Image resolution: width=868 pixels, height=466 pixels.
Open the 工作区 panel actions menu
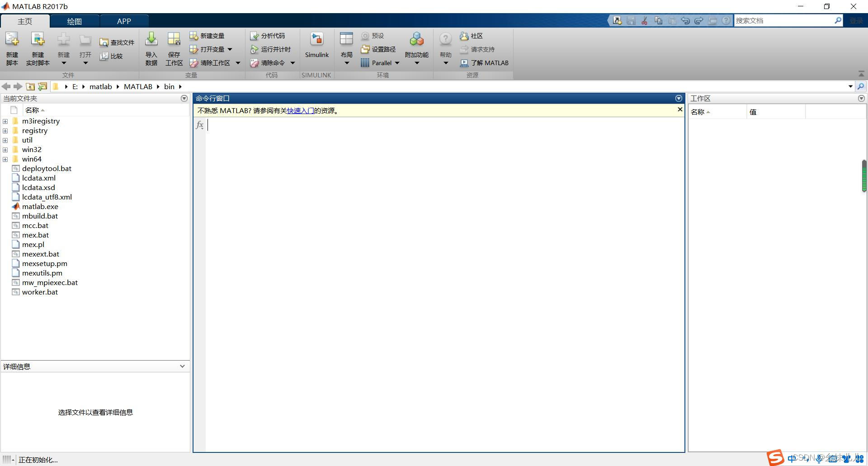[x=861, y=98]
